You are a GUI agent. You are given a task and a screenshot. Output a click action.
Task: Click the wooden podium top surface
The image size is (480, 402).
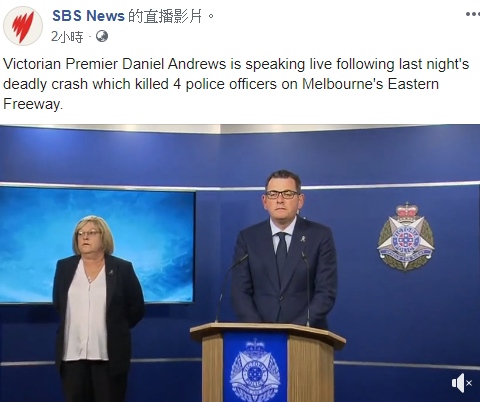268,331
